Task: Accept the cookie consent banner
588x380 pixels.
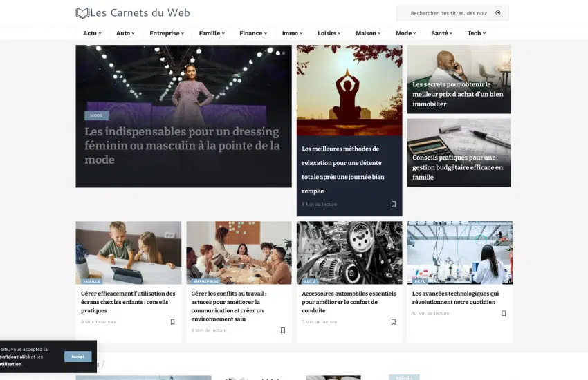Action: [77, 357]
